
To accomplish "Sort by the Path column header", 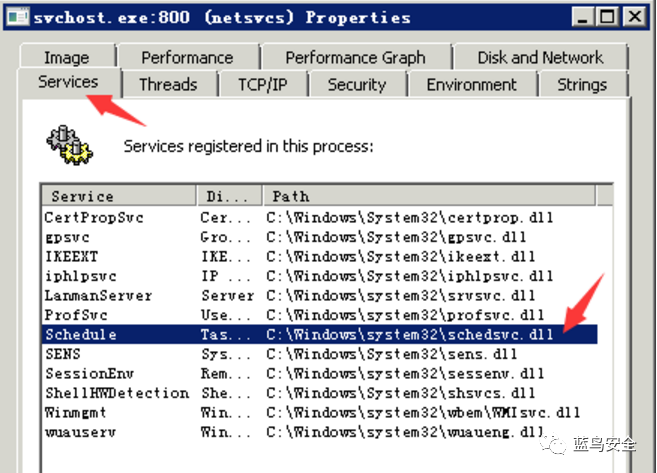I will 429,196.
